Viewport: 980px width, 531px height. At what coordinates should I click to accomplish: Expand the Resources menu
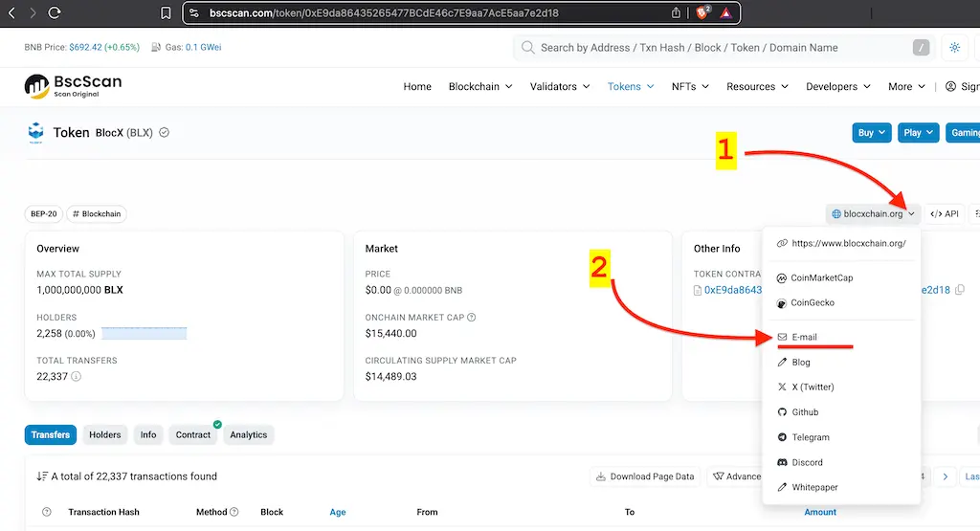point(757,87)
